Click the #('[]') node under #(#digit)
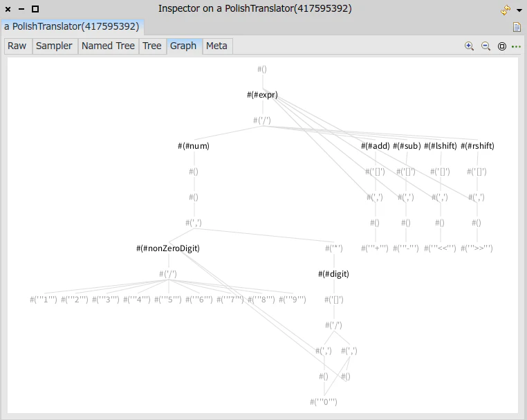The image size is (527, 420). [334, 300]
